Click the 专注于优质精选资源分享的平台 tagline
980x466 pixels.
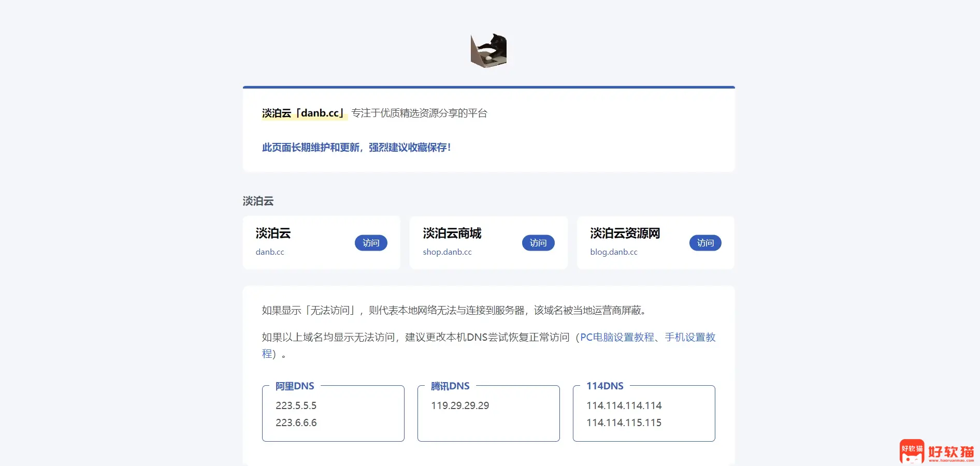tap(419, 113)
